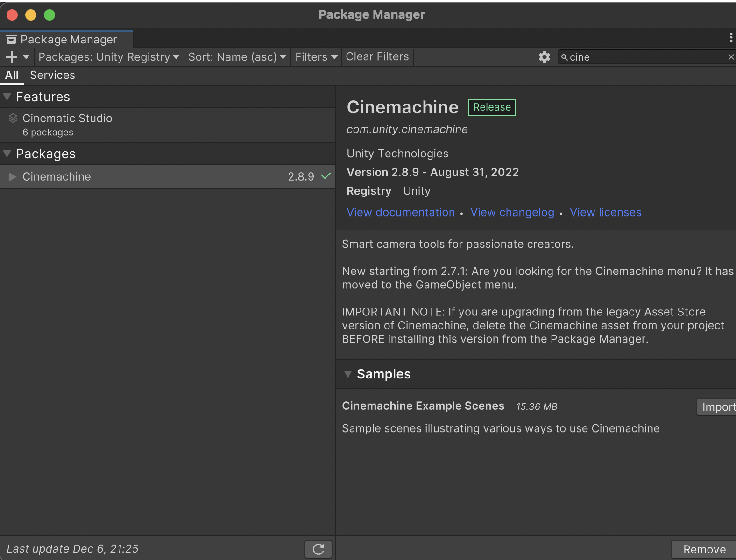This screenshot has height=560, width=736.
Task: Select the Package Manager window tab
Action: (x=66, y=39)
